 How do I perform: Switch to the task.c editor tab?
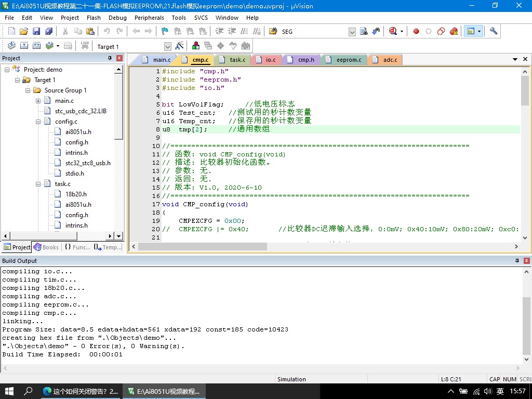pos(232,60)
